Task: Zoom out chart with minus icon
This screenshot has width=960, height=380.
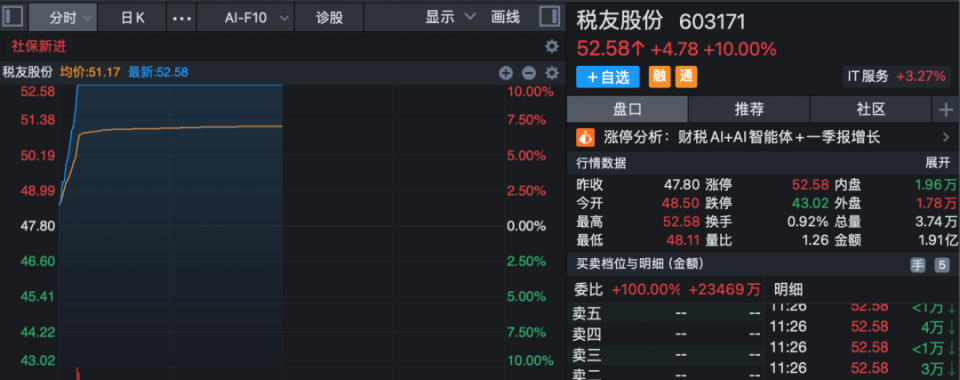Action: 529,73
